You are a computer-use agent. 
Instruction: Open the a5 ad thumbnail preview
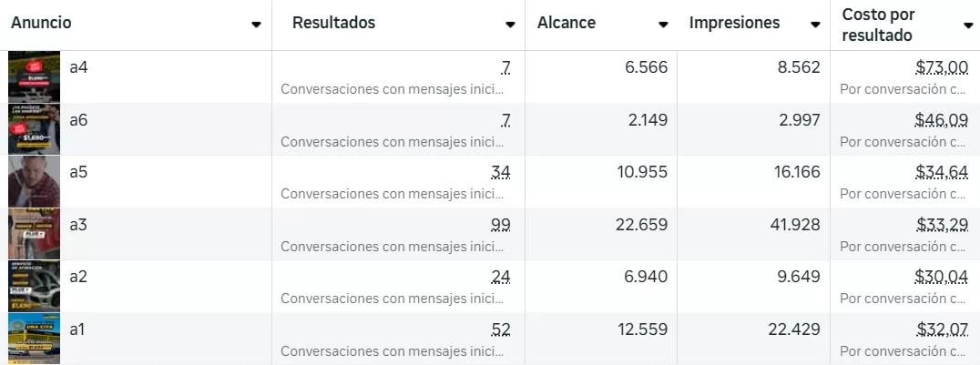[x=34, y=181]
